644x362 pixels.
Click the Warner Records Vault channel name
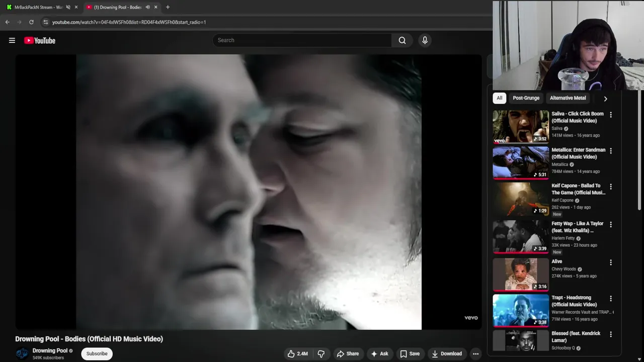pos(581,312)
